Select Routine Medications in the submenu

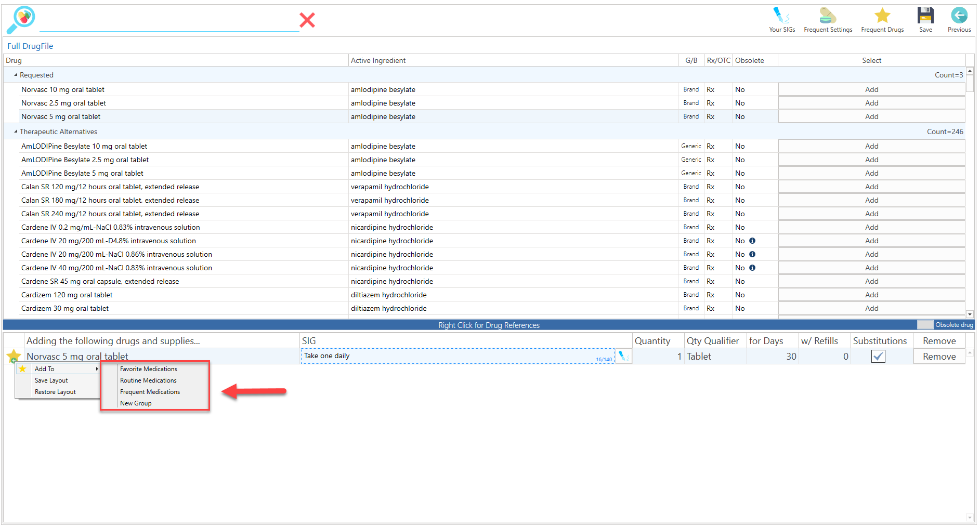[x=148, y=380]
